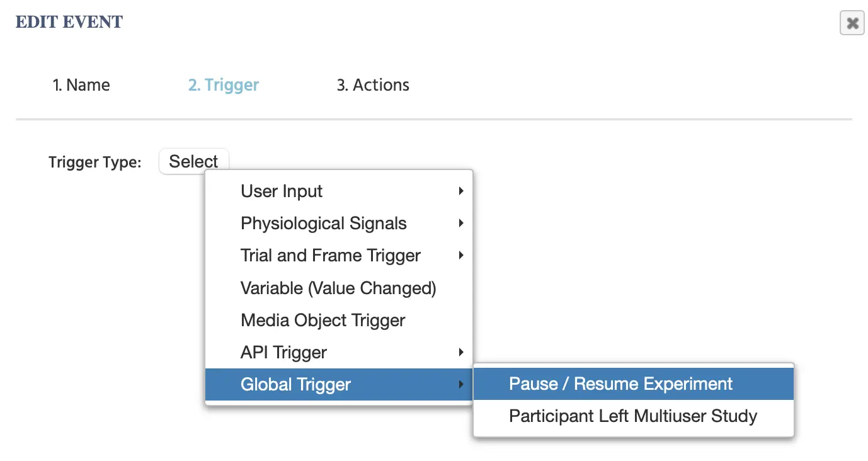The width and height of the screenshot is (868, 461).
Task: Open the Trigger Type Select dropdown
Action: point(193,161)
